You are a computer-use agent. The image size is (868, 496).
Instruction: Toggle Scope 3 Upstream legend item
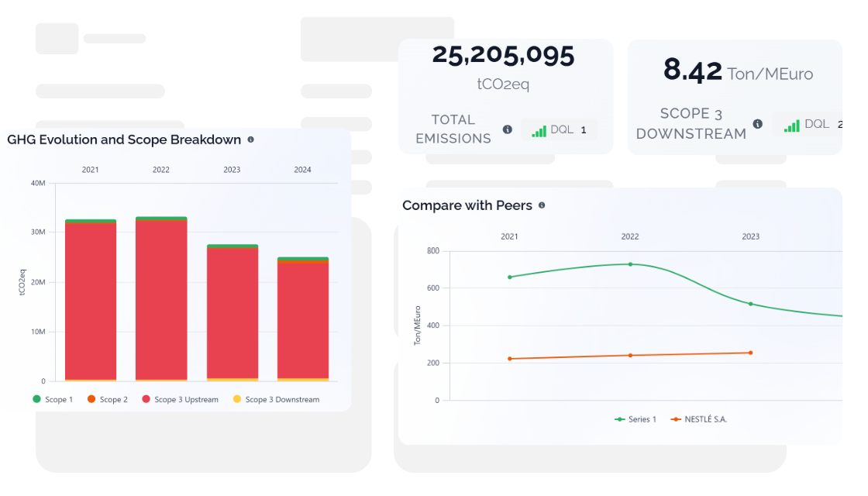(180, 399)
